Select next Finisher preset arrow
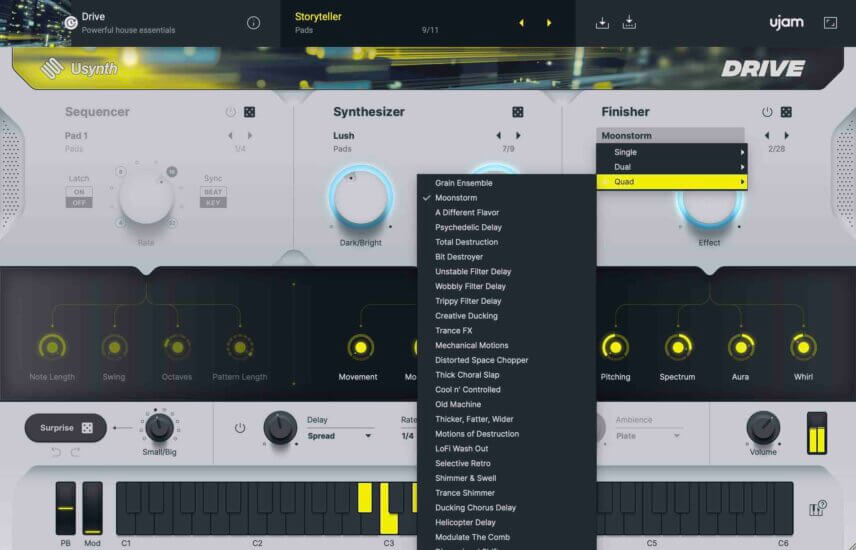Image resolution: width=856 pixels, height=550 pixels. tap(787, 135)
